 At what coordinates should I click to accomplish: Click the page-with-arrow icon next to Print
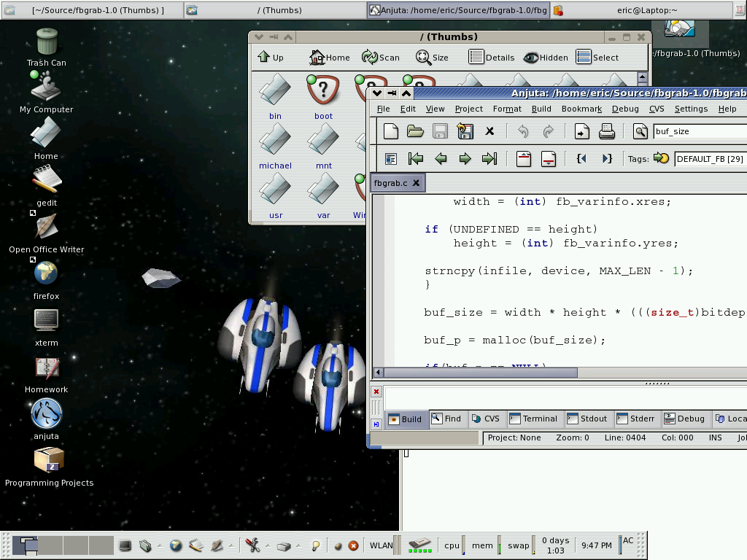(x=581, y=131)
